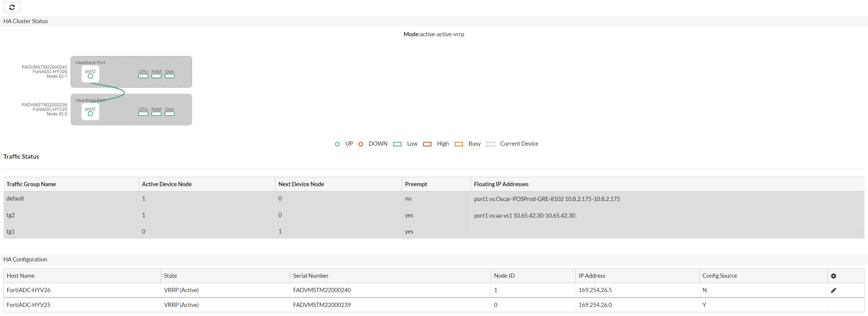Click CPU indicator for Node ID:0
Screen dimensions: 868x316
pyautogui.click(x=143, y=114)
